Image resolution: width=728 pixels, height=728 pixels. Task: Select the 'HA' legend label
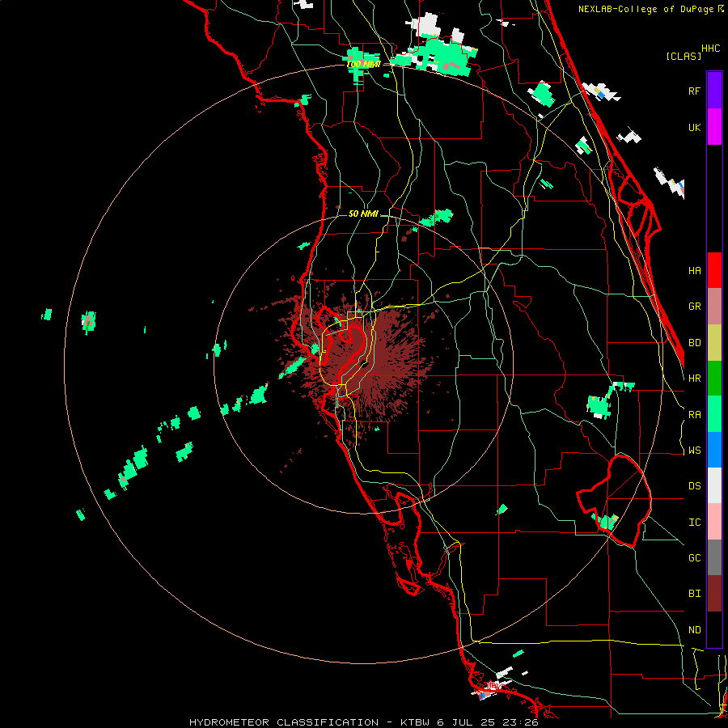coord(694,270)
